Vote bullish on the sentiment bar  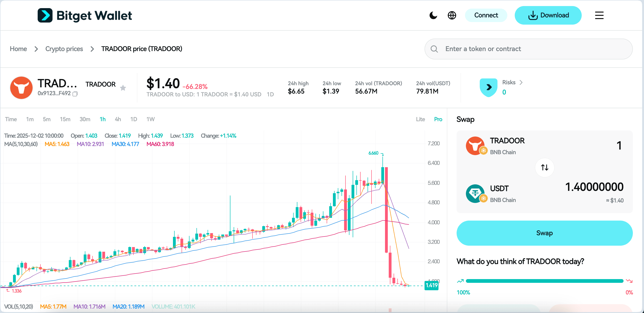click(460, 280)
